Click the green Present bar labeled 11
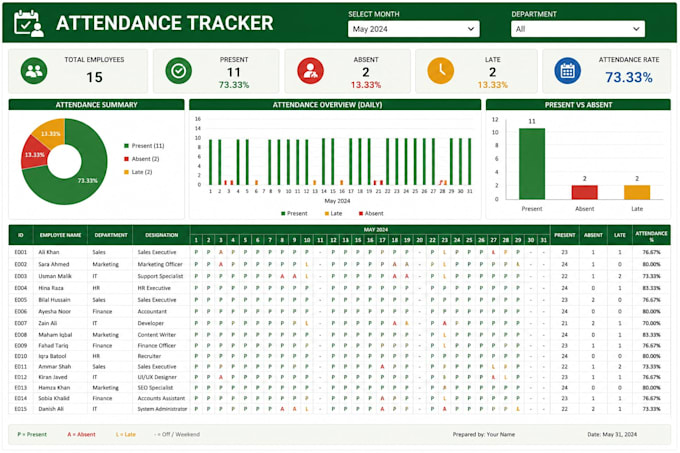680x453 pixels. coord(532,164)
